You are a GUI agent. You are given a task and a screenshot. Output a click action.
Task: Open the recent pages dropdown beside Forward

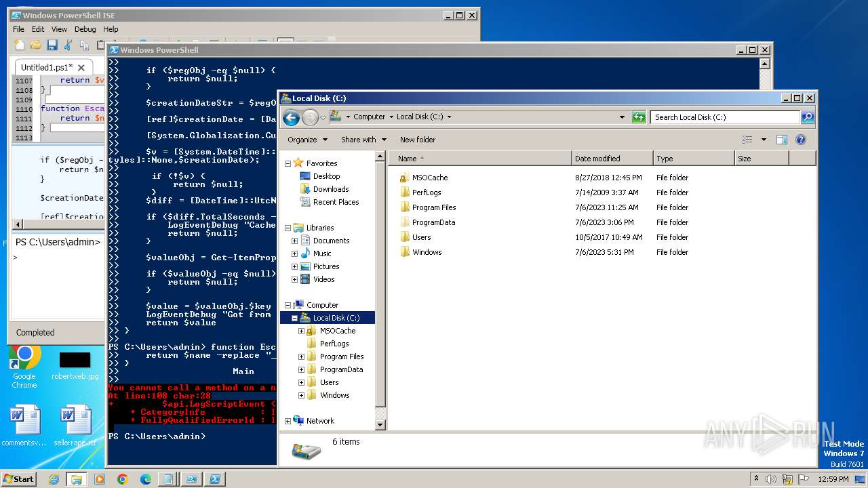[x=323, y=118]
